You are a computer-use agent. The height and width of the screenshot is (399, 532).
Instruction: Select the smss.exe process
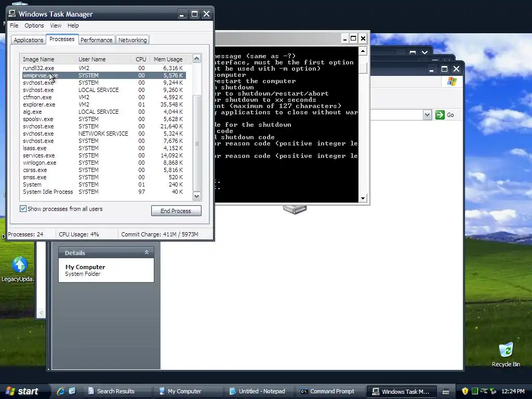(104, 177)
